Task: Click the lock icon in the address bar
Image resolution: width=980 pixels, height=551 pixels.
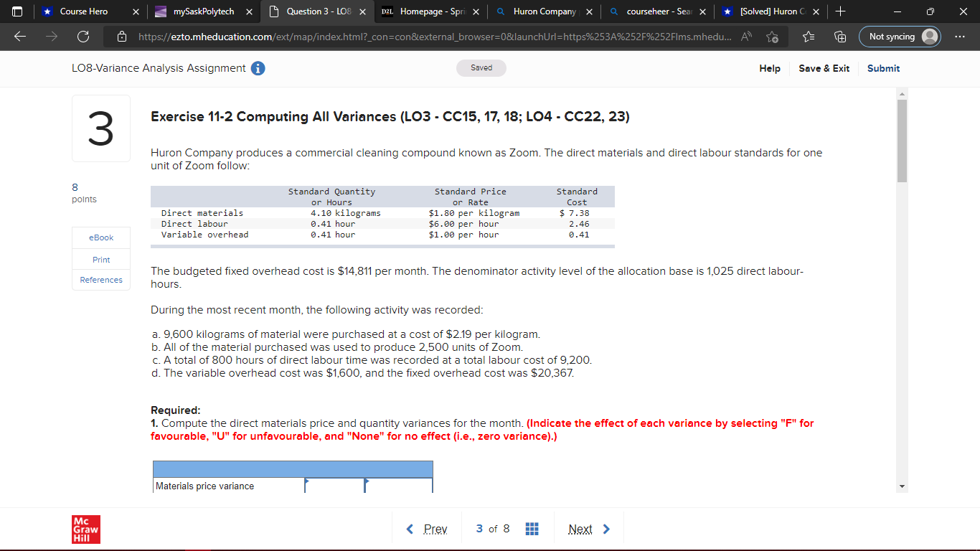Action: coord(123,37)
